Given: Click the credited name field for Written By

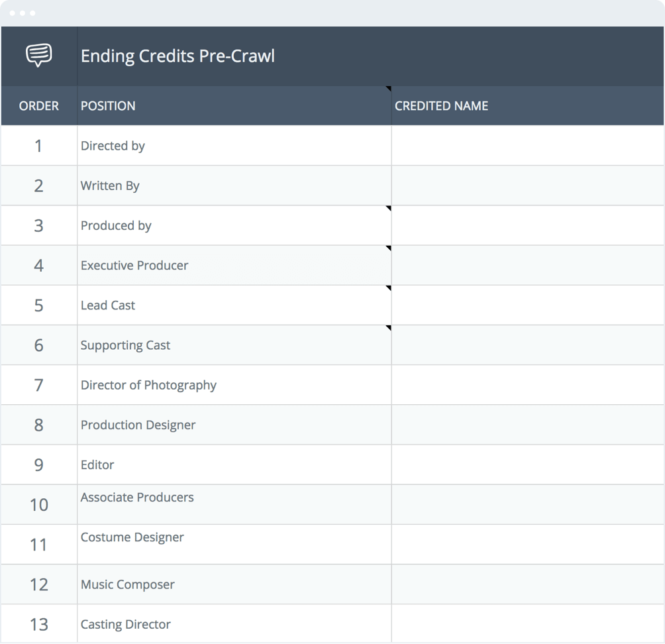Looking at the screenshot, I should pos(527,186).
